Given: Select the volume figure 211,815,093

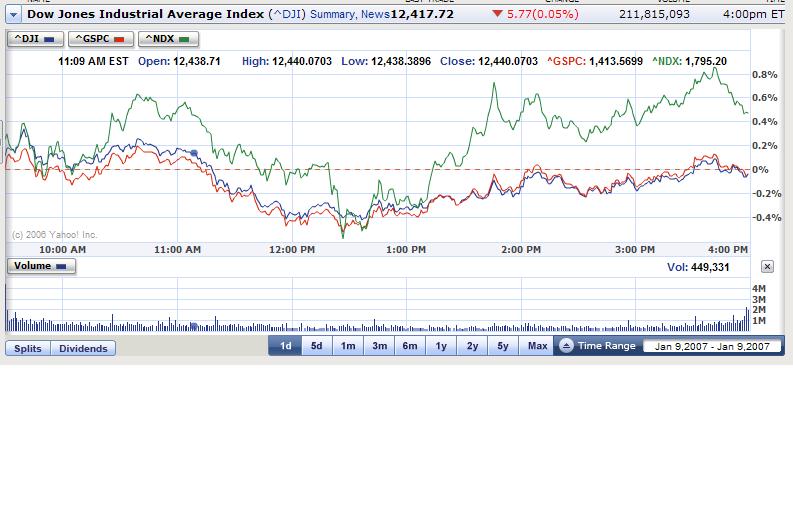Looking at the screenshot, I should tap(654, 14).
